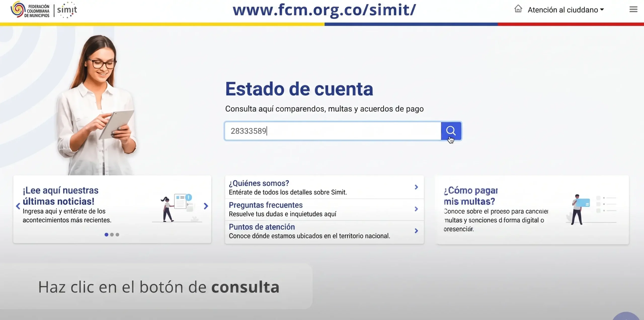The image size is (644, 320).
Task: Click the chevron beside ¿Quiénes somos?
Action: pos(416,187)
